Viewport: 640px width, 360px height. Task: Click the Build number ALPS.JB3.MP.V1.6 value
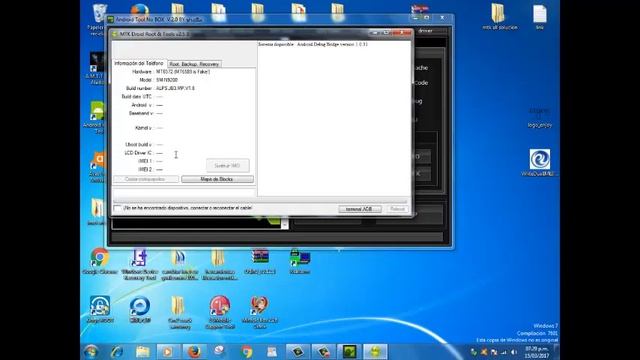tap(175, 88)
